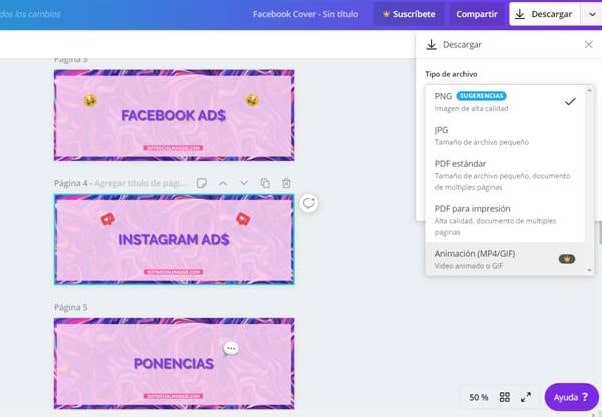Click the comment refresh icon beside Página 4
This screenshot has height=417, width=602.
(x=309, y=203)
